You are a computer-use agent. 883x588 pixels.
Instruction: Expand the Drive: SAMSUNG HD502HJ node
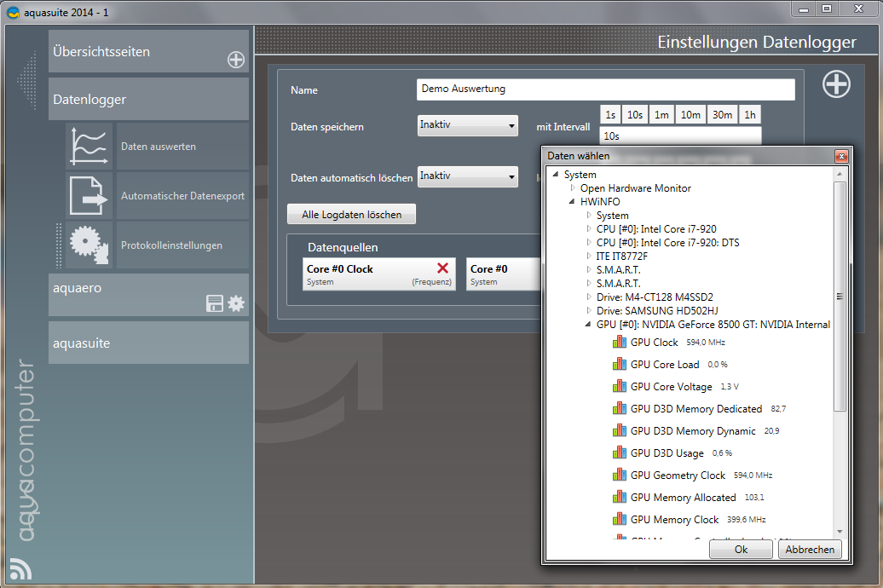click(588, 311)
